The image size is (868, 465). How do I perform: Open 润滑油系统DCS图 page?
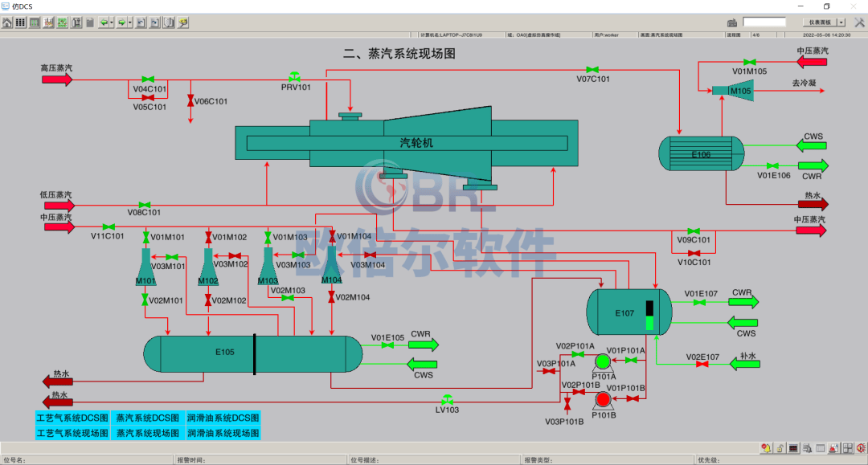[223, 418]
